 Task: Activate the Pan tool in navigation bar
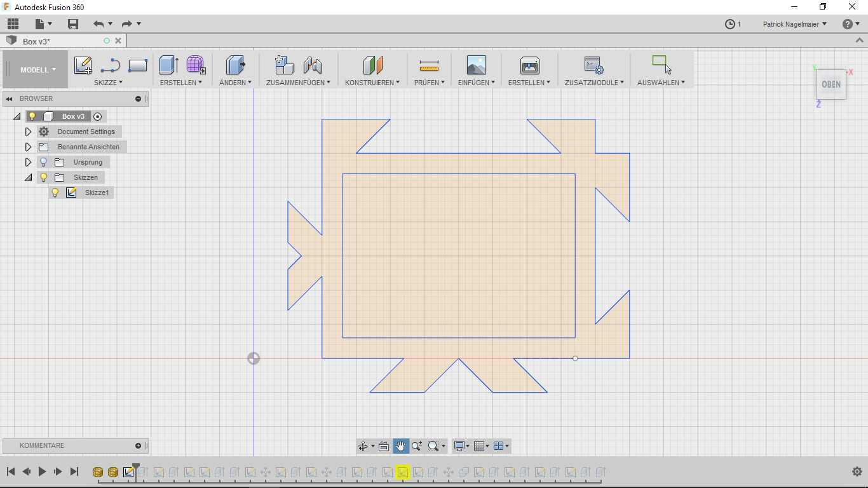pyautogui.click(x=400, y=446)
